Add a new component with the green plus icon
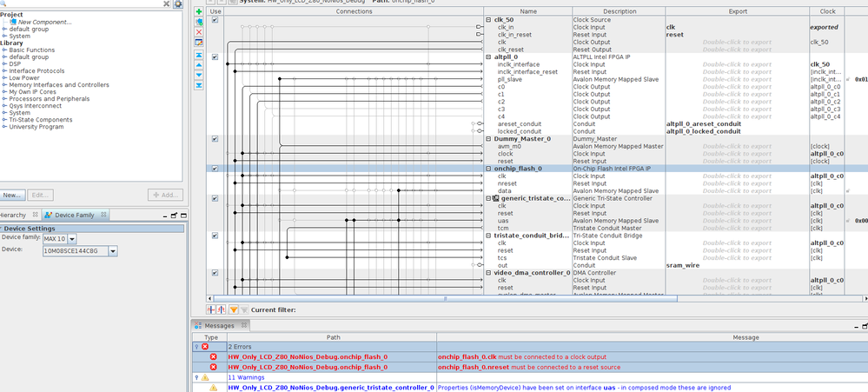868x392 pixels. (x=199, y=11)
